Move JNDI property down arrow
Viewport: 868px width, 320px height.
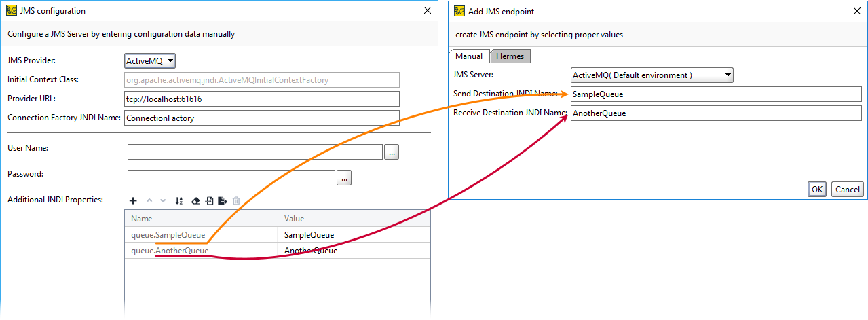point(163,200)
